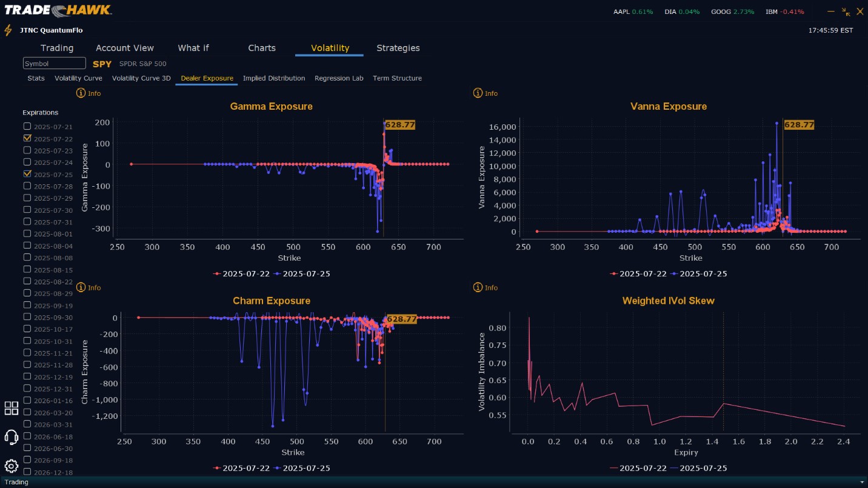The width and height of the screenshot is (868, 488).
Task: Tick the 2025-07-23 expiration checkbox
Action: click(27, 150)
